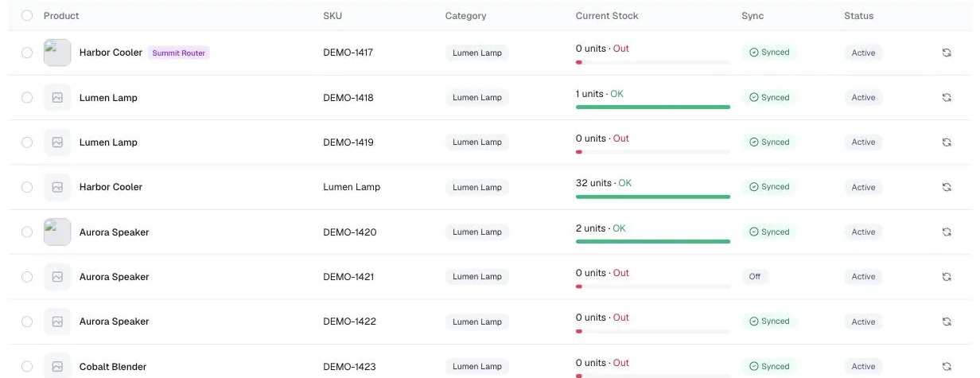This screenshot has width=980, height=378.
Task: Click the stock bar under 2 units OK
Action: click(653, 241)
